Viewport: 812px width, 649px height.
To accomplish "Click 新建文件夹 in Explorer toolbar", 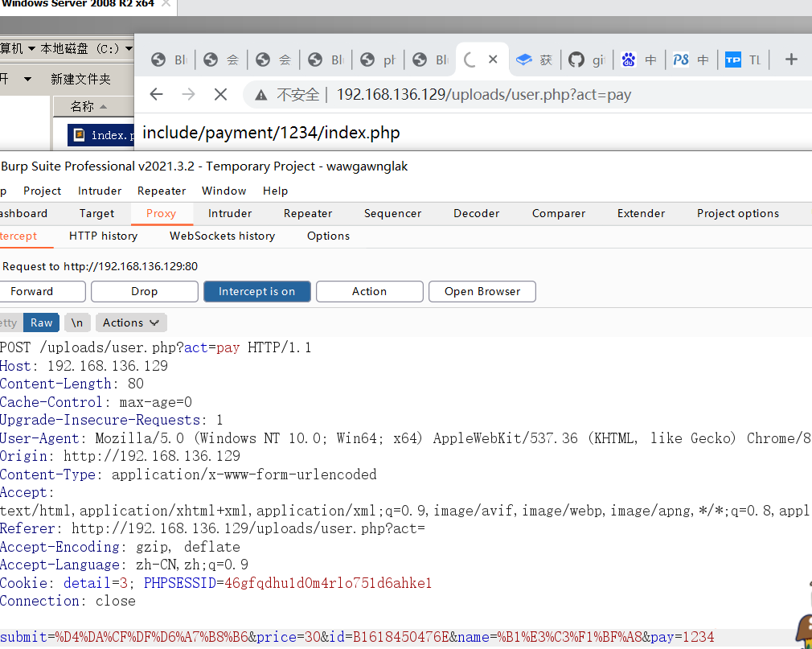I will (80, 80).
